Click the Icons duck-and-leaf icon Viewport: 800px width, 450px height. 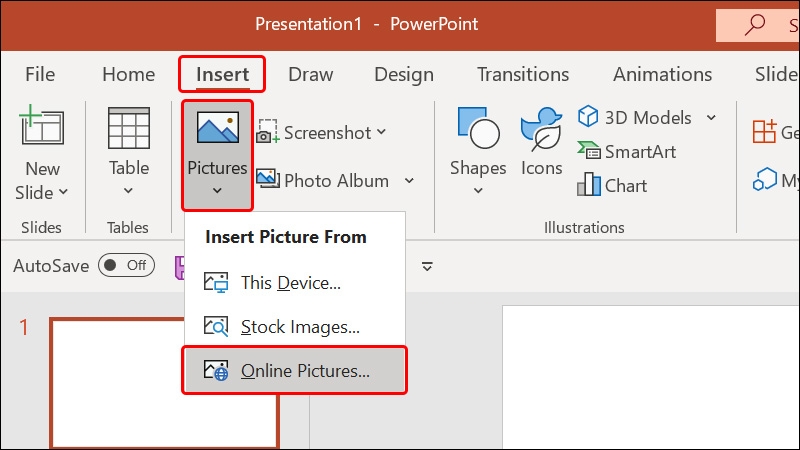541,129
